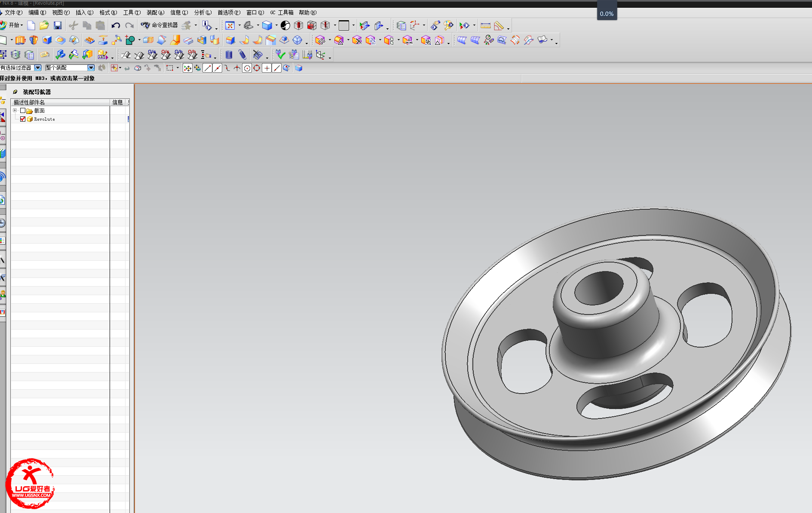Image resolution: width=812 pixels, height=513 pixels.
Task: Open the 文件 menu
Action: pyautogui.click(x=13, y=12)
